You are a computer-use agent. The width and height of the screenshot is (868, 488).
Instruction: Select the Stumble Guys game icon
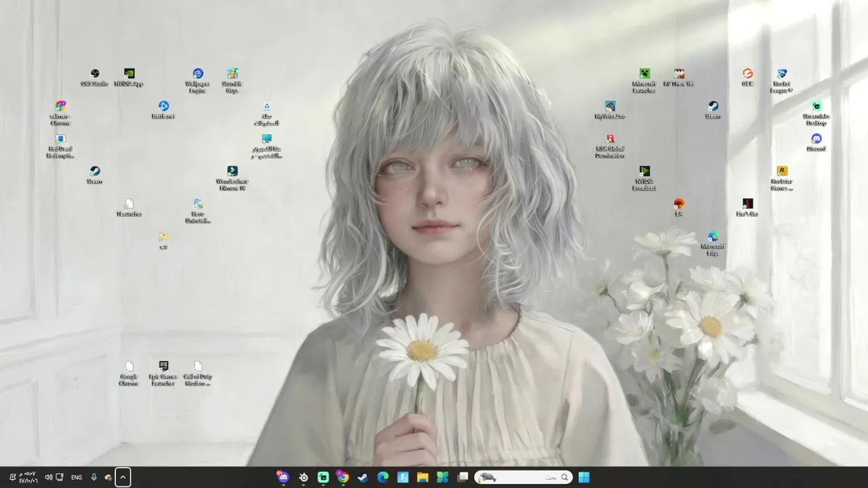click(x=232, y=81)
